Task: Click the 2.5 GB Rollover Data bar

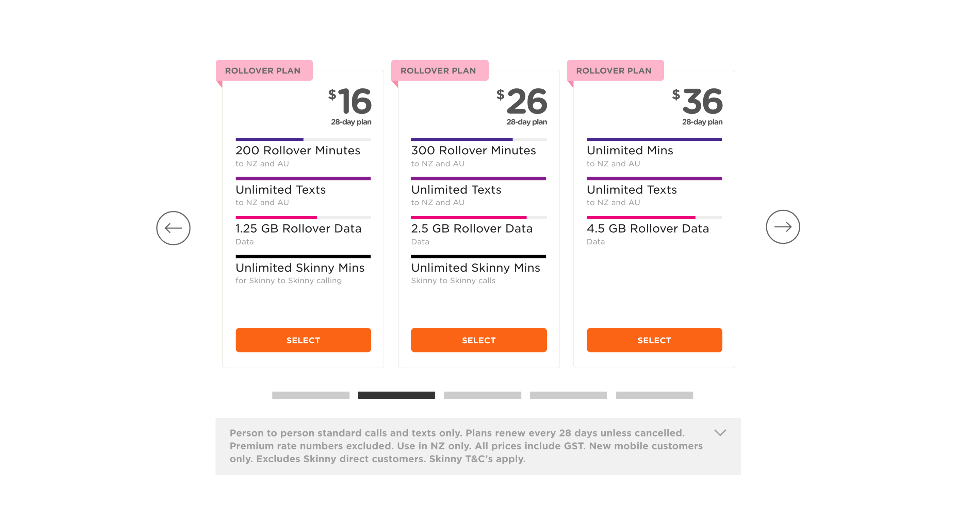Action: pyautogui.click(x=478, y=218)
